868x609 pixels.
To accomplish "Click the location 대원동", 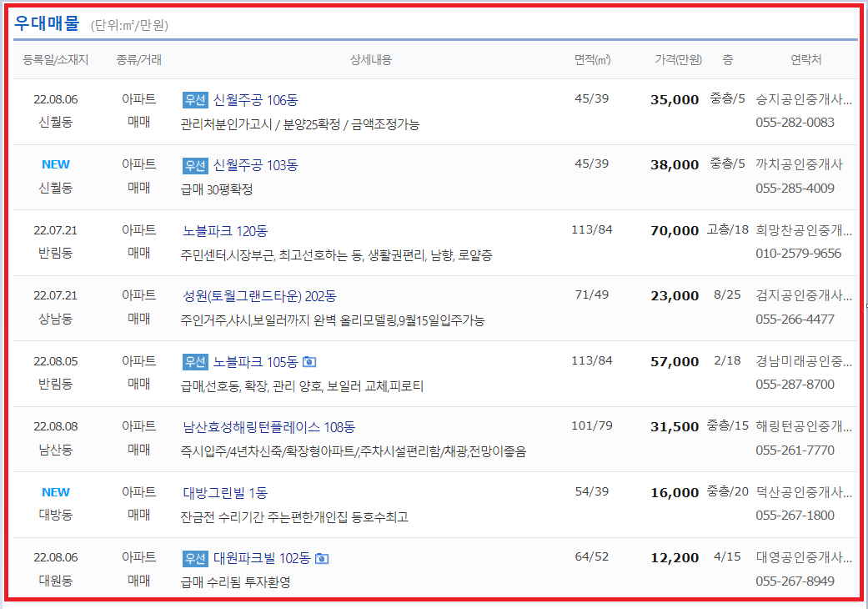I will 55,581.
